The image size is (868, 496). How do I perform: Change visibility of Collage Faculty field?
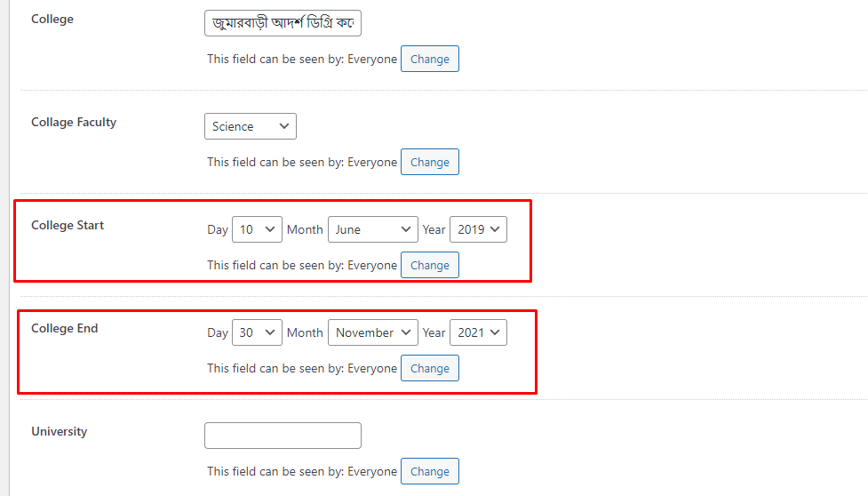coord(430,163)
